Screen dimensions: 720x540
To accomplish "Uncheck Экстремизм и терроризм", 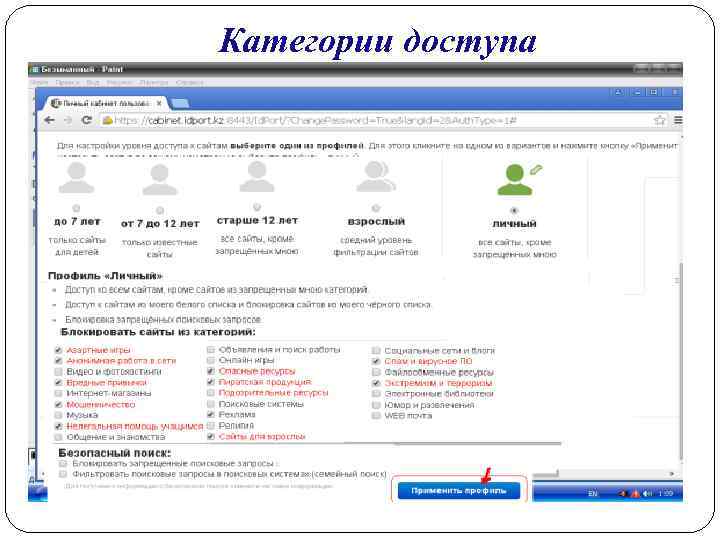I will click(x=376, y=383).
